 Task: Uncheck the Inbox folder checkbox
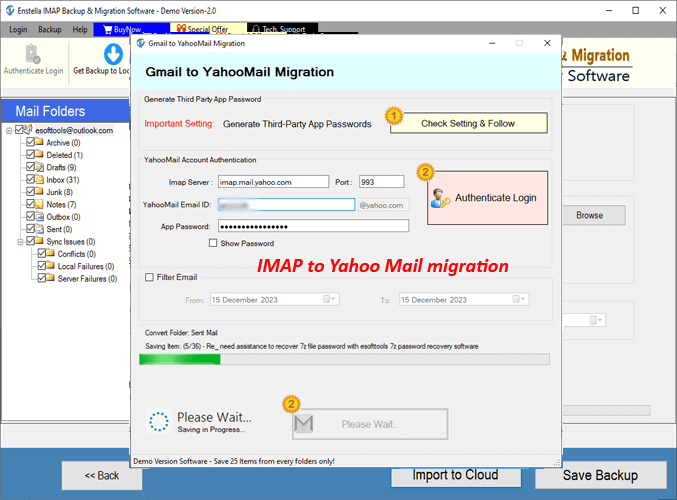30,179
